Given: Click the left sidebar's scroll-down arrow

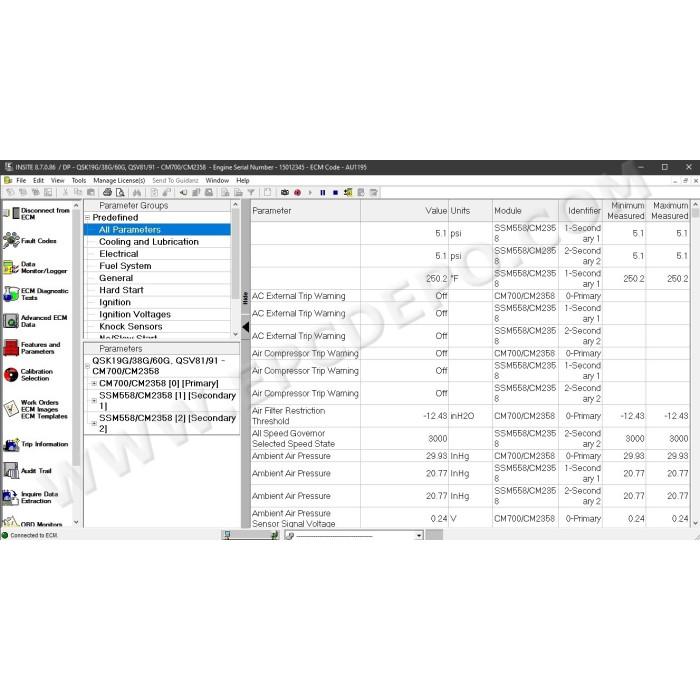Looking at the screenshot, I should (x=76, y=522).
